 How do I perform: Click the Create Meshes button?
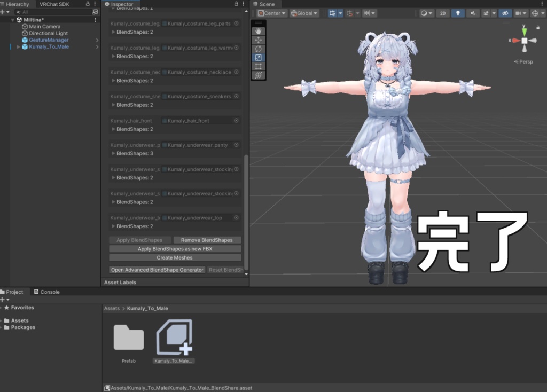click(x=175, y=258)
